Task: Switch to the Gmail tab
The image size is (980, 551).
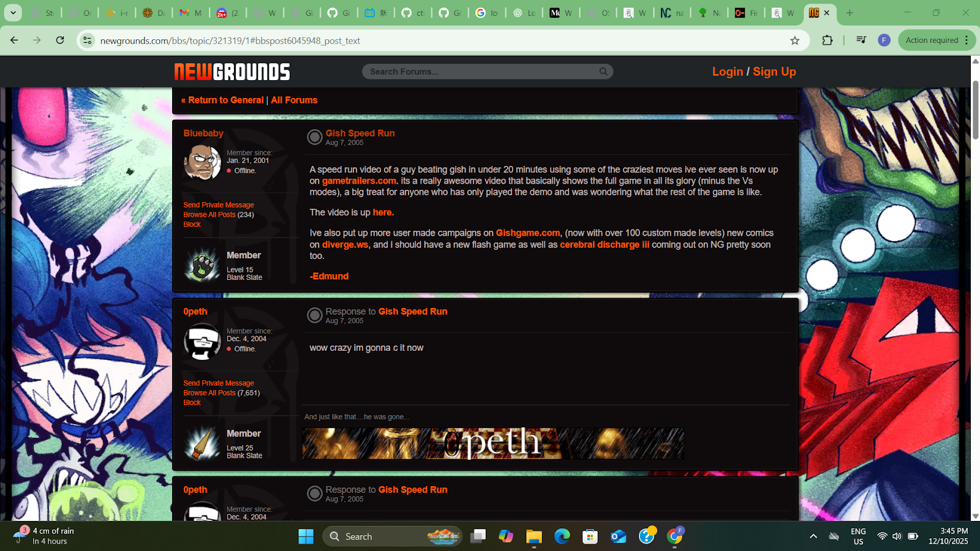Action: pos(190,13)
